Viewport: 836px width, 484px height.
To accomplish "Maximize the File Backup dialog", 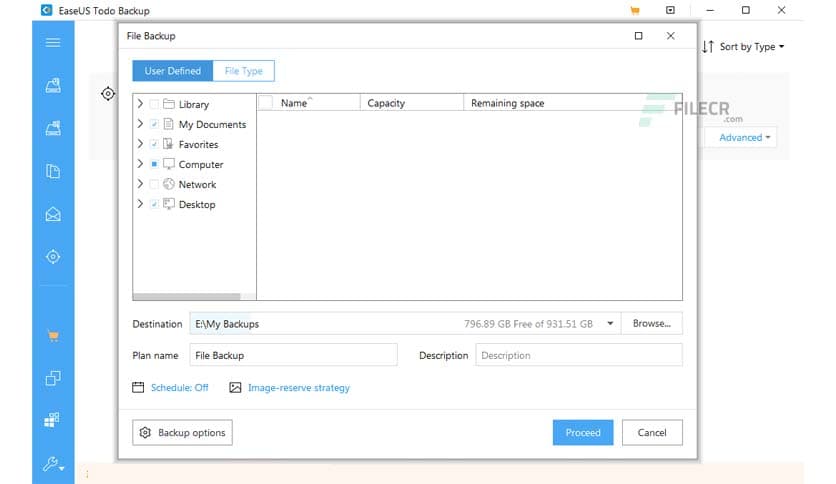I will tap(638, 36).
